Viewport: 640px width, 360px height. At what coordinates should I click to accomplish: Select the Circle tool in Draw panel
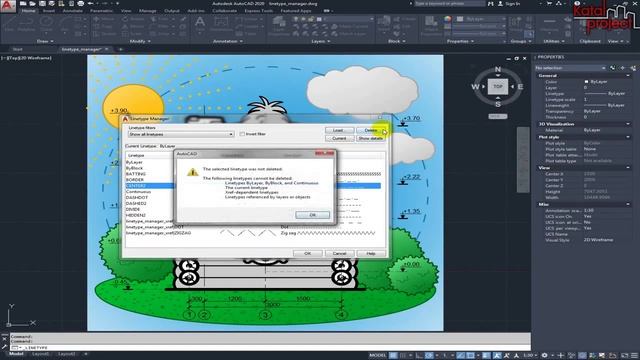tap(46, 24)
